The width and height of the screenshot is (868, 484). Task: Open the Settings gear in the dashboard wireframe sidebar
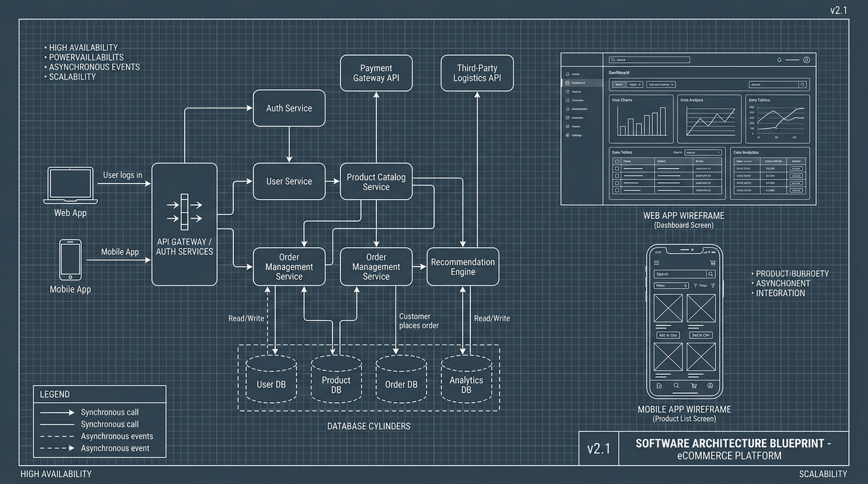point(567,135)
